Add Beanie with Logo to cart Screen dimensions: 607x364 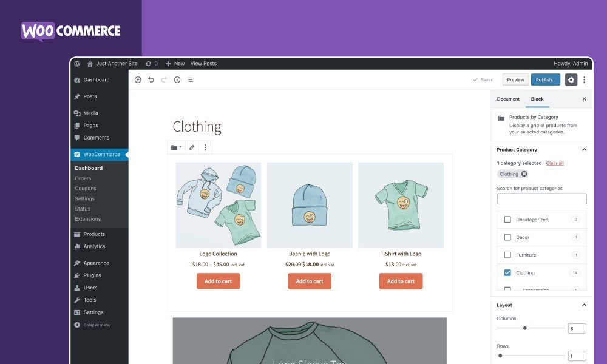point(310,281)
